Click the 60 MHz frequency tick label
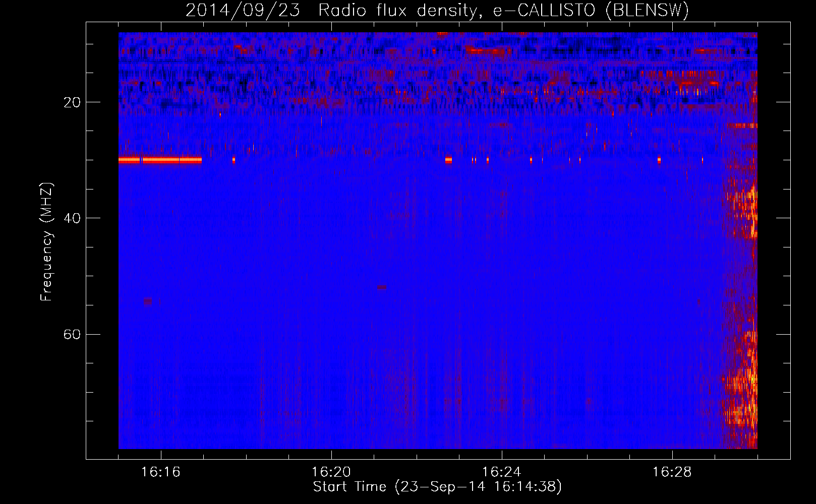 click(72, 334)
